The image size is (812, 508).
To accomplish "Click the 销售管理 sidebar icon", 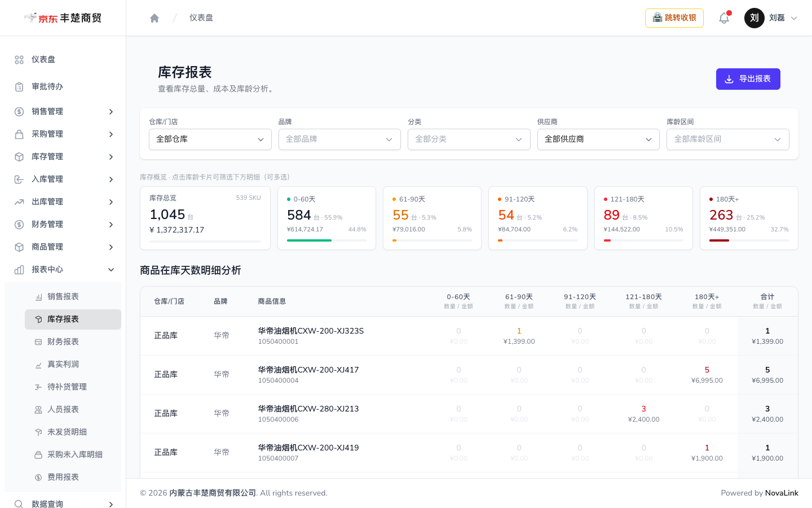I will (19, 112).
